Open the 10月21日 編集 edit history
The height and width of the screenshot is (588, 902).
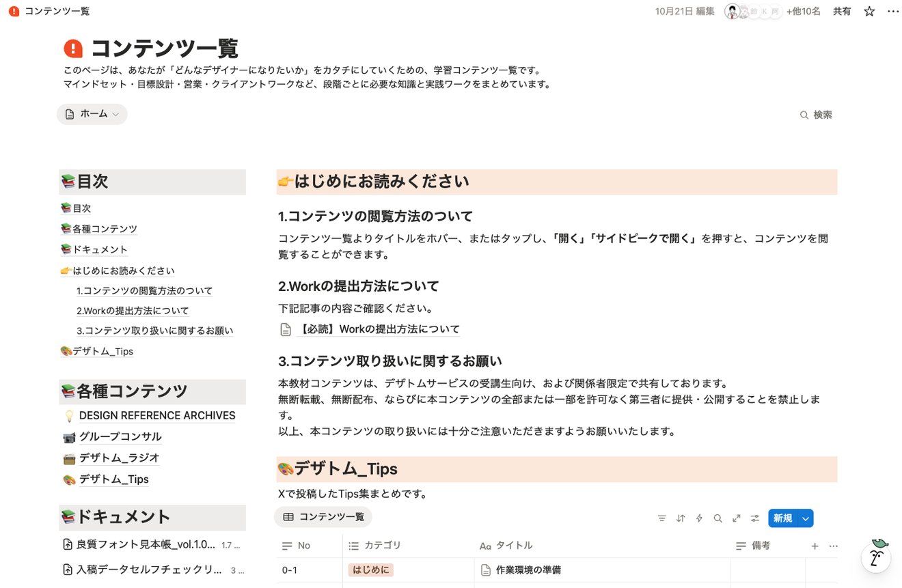click(x=685, y=11)
